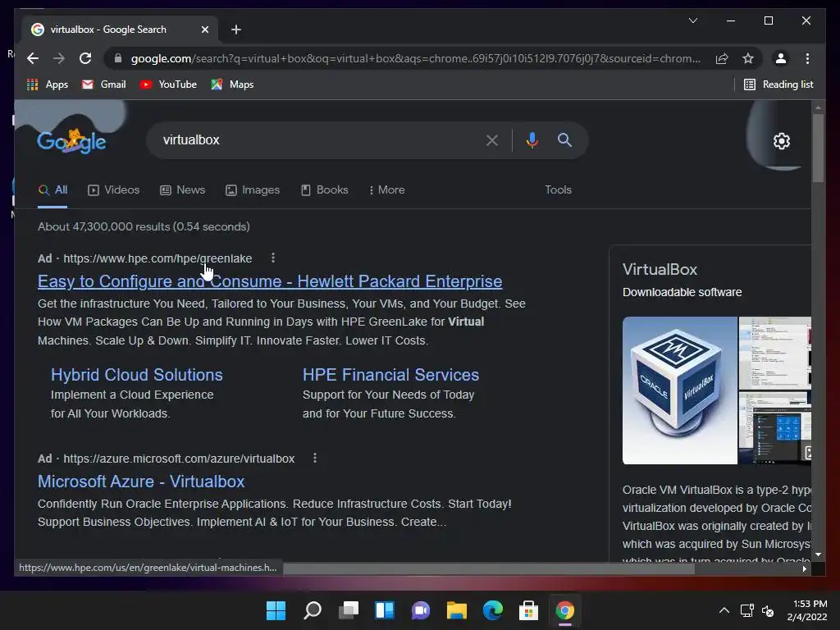The height and width of the screenshot is (630, 840).
Task: Open the muted volume tray icon
Action: pos(767,610)
